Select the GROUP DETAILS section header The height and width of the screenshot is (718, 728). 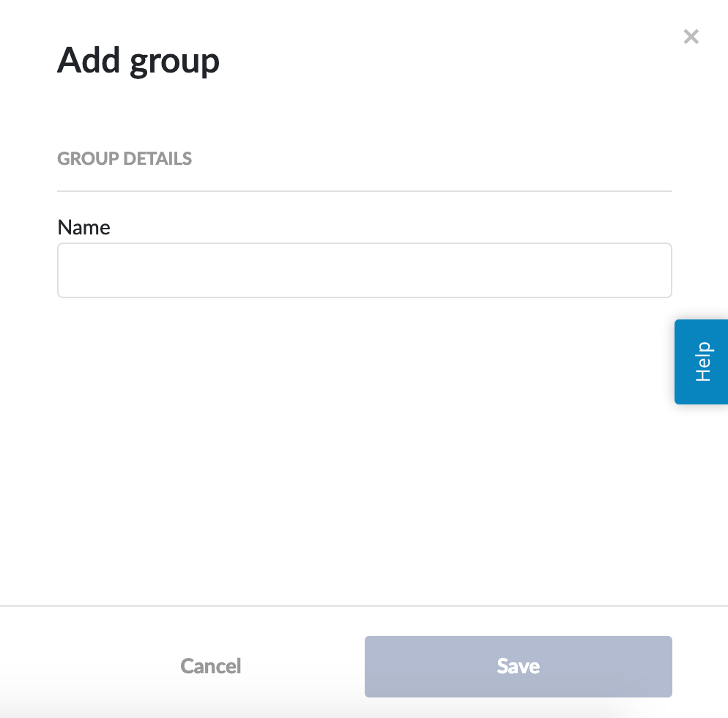click(x=125, y=158)
